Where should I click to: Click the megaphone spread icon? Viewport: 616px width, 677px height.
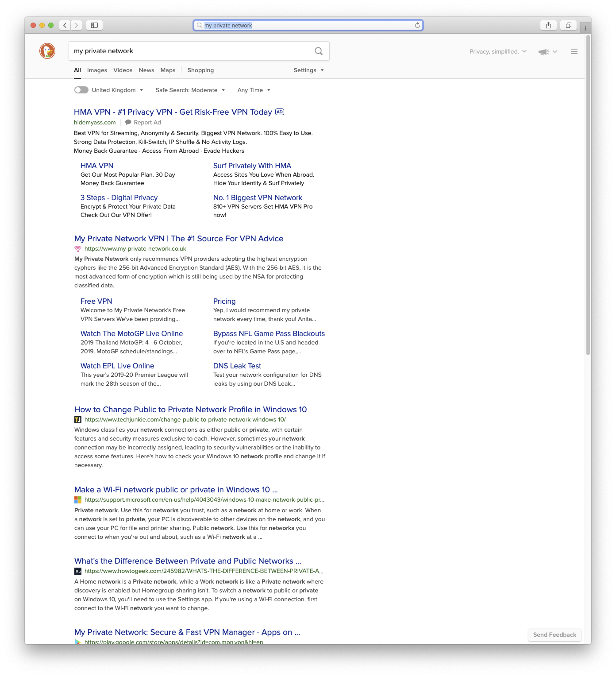[x=544, y=52]
